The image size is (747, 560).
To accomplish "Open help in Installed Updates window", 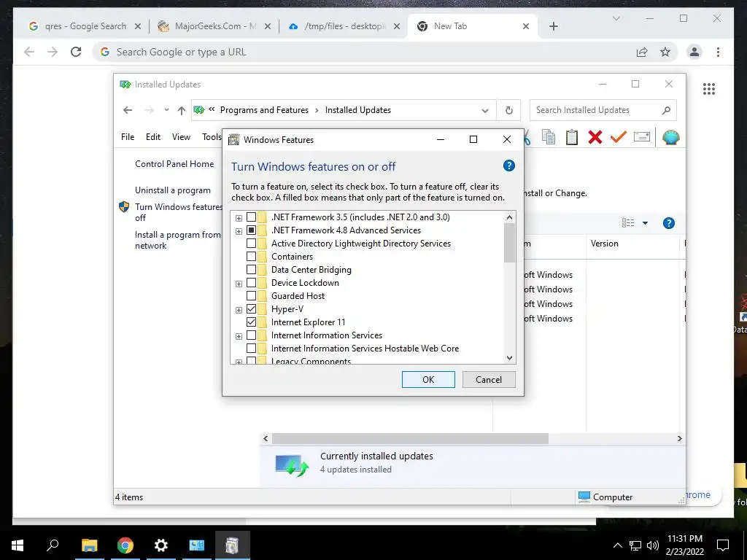I will point(668,223).
